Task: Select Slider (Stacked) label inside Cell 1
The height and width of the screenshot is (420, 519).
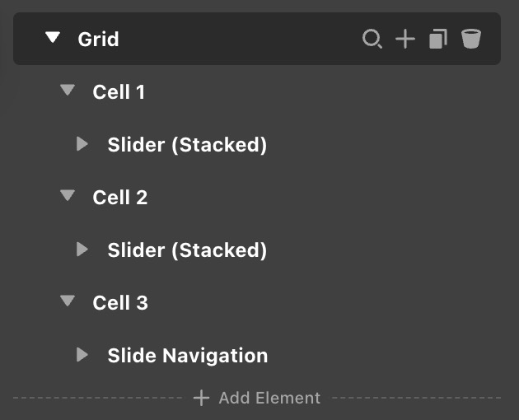Action: point(187,145)
